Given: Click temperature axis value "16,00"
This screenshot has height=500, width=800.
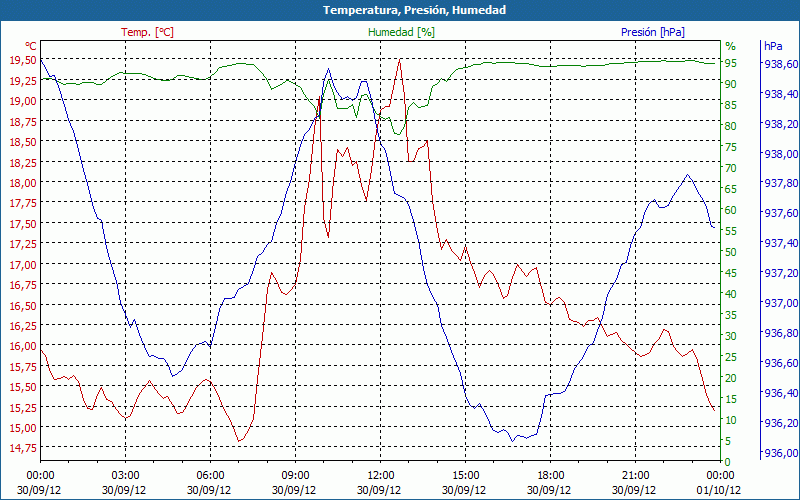Looking at the screenshot, I should pos(23,346).
